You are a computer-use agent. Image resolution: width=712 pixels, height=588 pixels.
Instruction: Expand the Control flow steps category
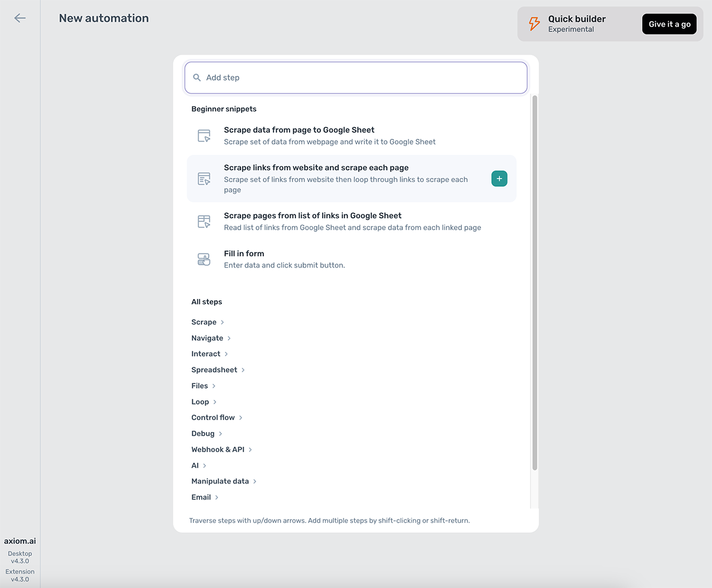217,418
